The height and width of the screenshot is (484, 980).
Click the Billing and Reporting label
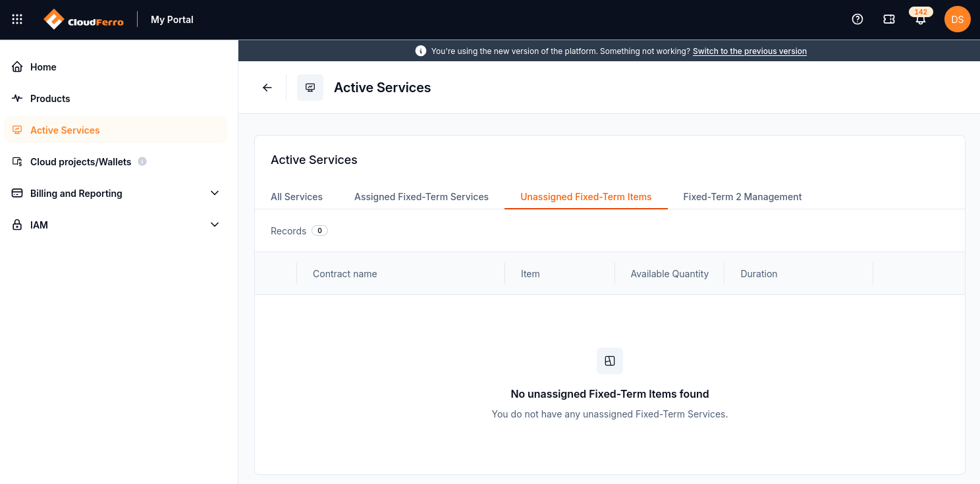[76, 193]
